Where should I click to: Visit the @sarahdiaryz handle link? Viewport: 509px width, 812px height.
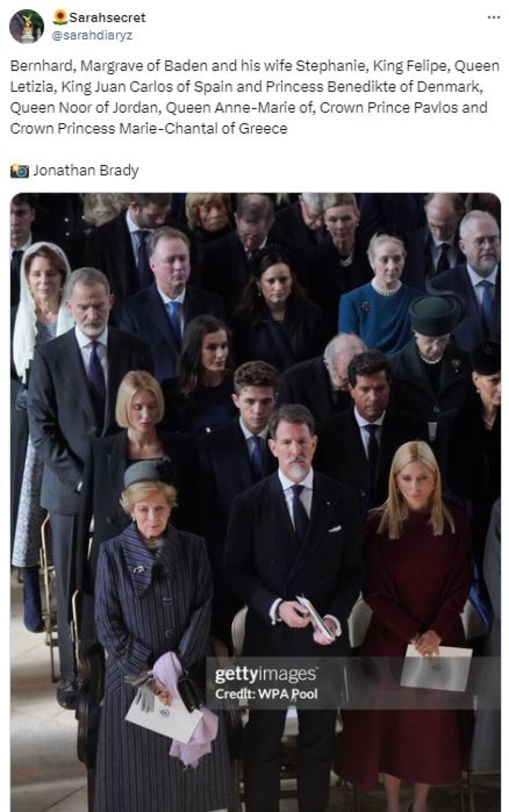pos(93,35)
